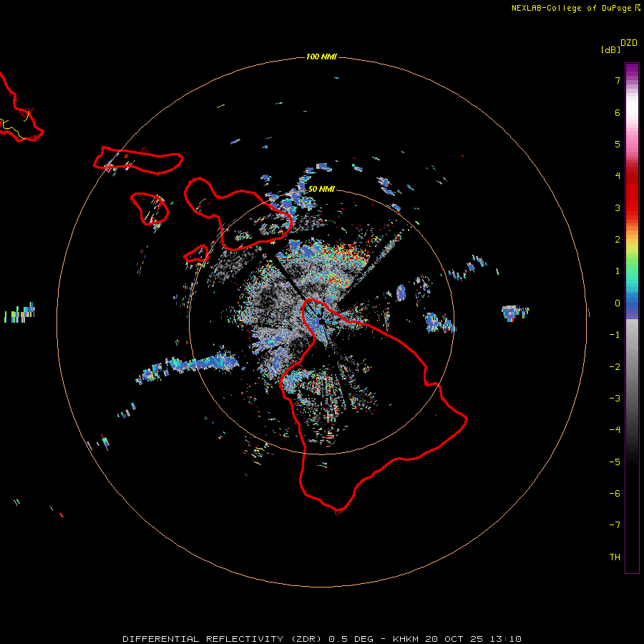Viewport: 644px width, 644px height.
Task: Click the "TH" label on the color scale
Action: pyautogui.click(x=615, y=557)
